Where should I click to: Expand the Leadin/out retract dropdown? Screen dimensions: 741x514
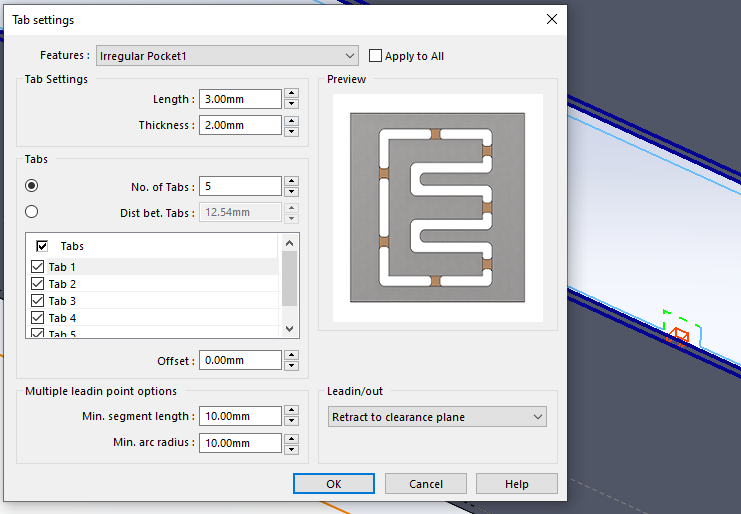pyautogui.click(x=537, y=417)
